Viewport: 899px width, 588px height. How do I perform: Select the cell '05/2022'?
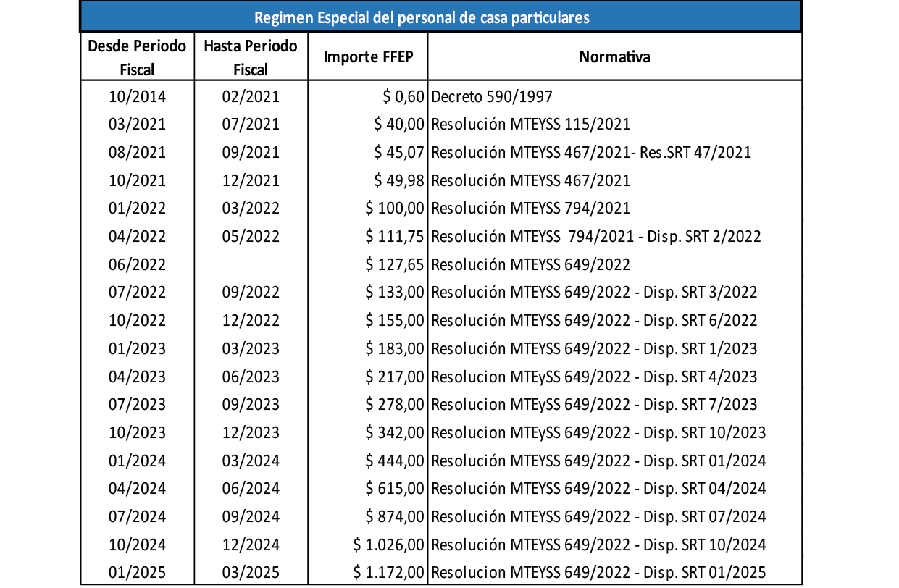pos(251,236)
